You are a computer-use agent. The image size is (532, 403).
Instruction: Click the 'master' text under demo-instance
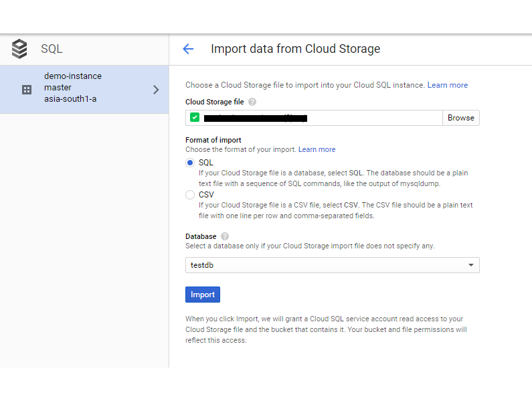point(58,88)
